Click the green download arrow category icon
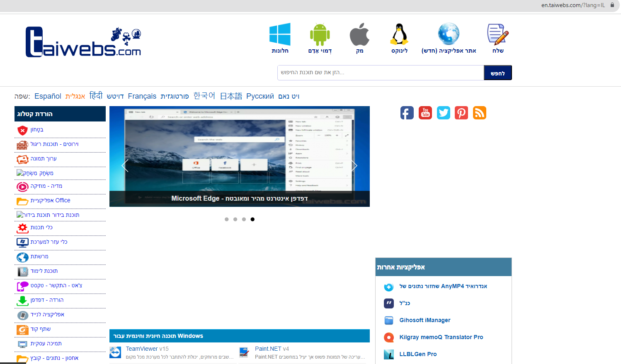The height and width of the screenshot is (364, 621). (x=22, y=301)
